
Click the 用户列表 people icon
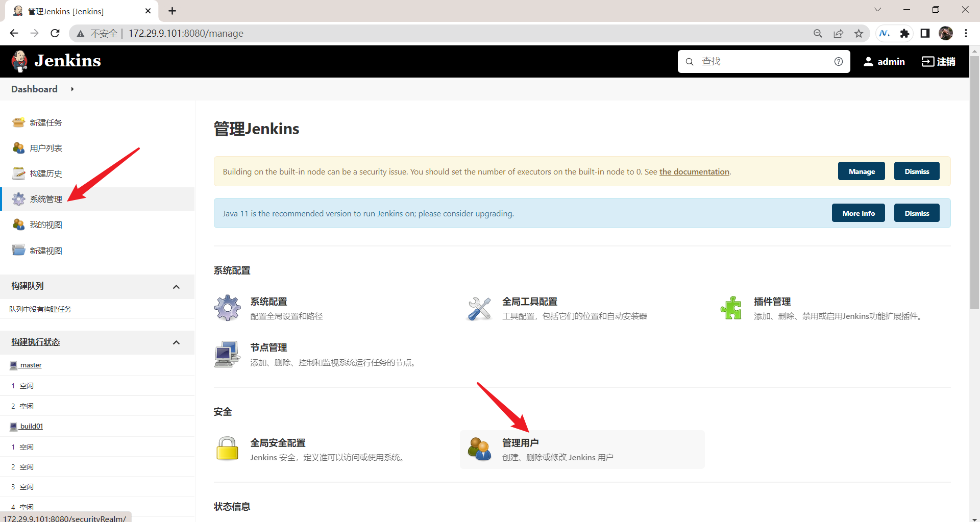pyautogui.click(x=18, y=148)
